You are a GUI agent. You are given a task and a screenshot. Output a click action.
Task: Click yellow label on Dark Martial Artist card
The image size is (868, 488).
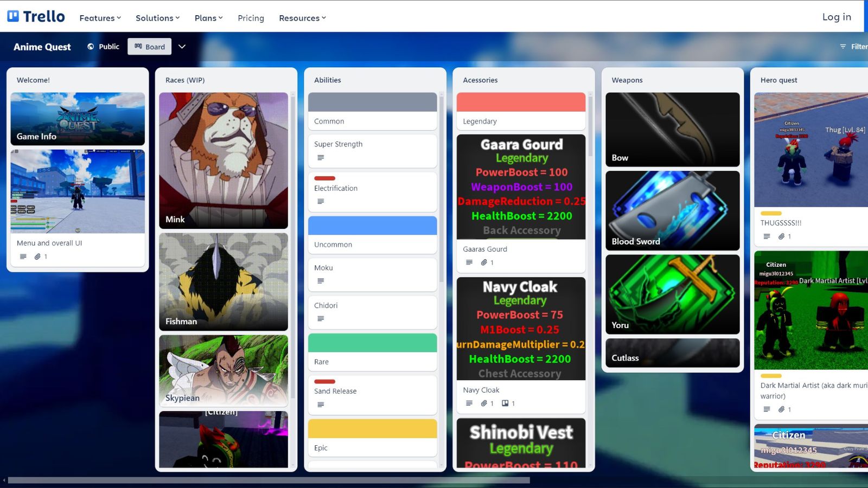click(771, 376)
